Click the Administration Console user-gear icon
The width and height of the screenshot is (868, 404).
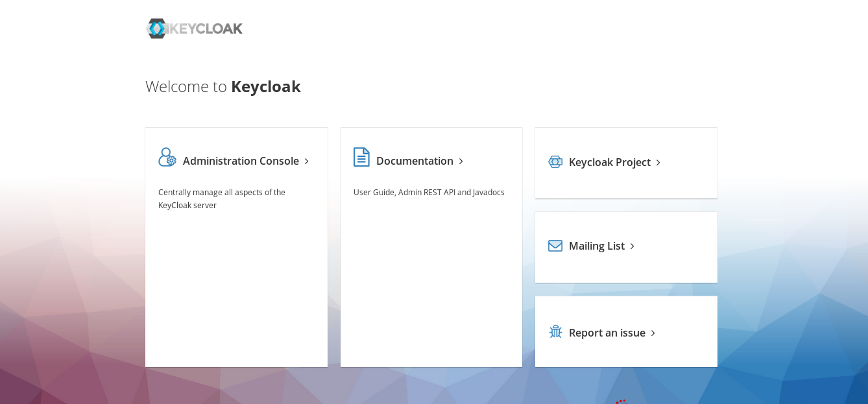167,157
